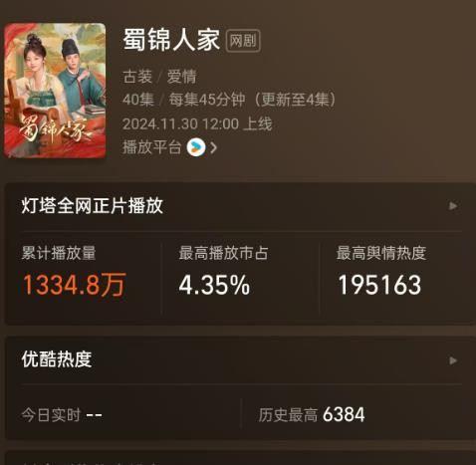Select the 蜀锦人家 title text
The height and width of the screenshot is (465, 476).
tap(171, 40)
